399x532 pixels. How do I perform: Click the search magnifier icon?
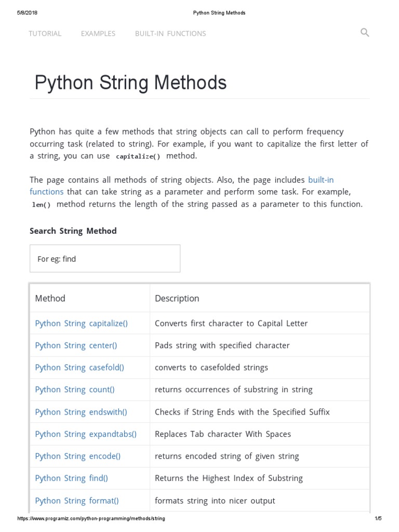tap(365, 33)
